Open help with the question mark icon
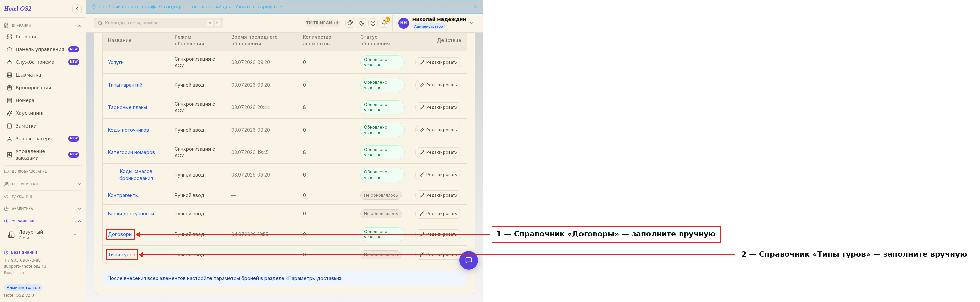Screen dimensions: 980x302 tap(373, 23)
